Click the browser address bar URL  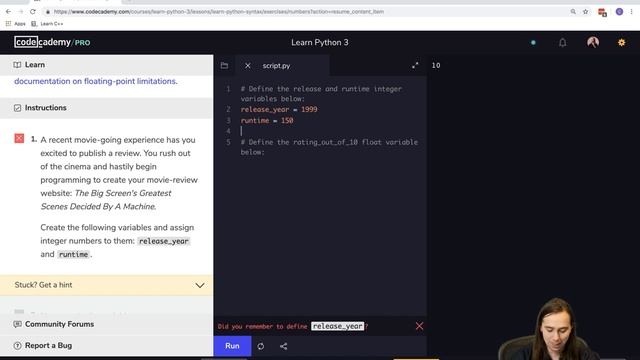point(219,12)
